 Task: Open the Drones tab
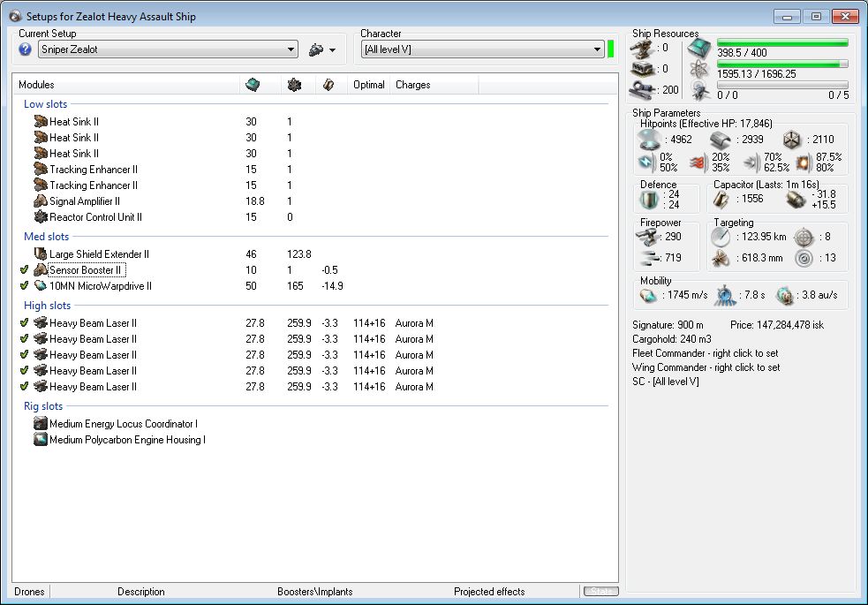[29, 592]
